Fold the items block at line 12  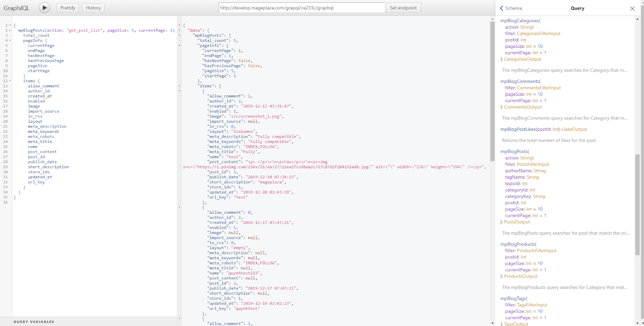10,81
